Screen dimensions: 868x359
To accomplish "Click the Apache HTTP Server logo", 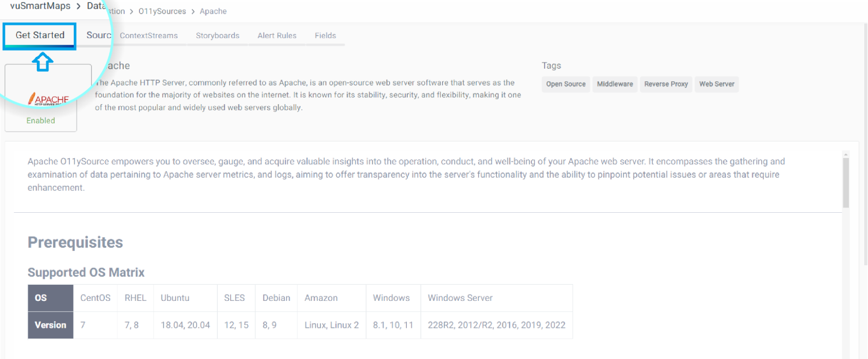I will (48, 99).
